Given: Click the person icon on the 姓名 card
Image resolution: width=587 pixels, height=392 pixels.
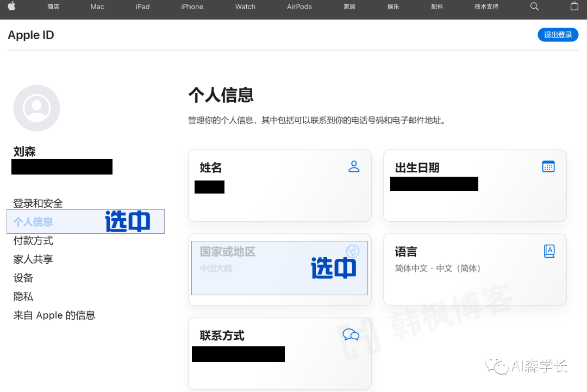Looking at the screenshot, I should coord(354,166).
